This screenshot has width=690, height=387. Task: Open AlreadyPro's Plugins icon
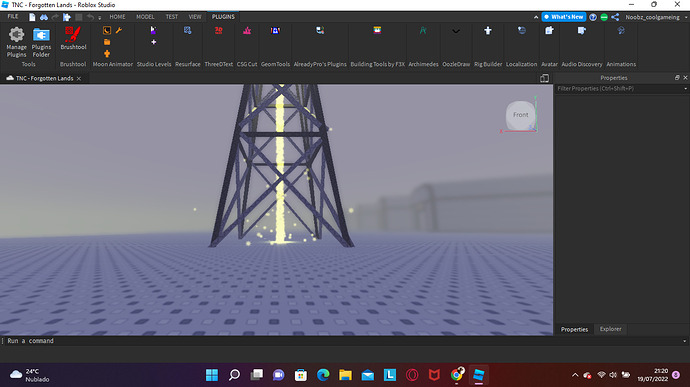tap(320, 30)
